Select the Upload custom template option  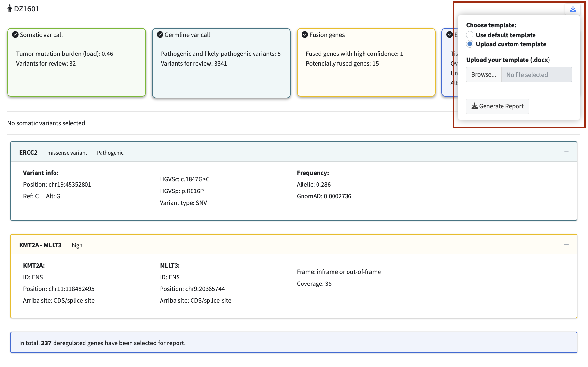(470, 44)
